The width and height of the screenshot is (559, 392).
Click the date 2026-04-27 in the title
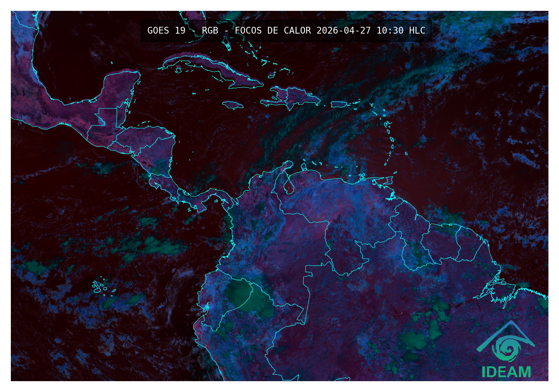[343, 31]
